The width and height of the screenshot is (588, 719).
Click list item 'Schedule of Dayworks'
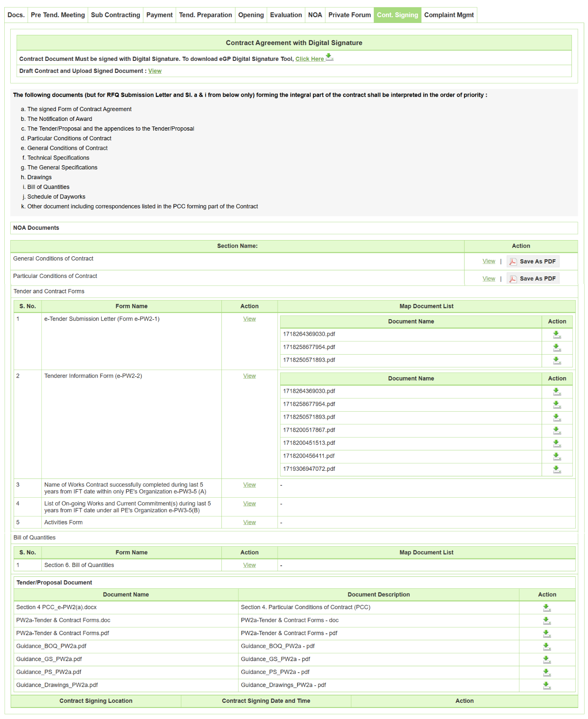pos(56,197)
